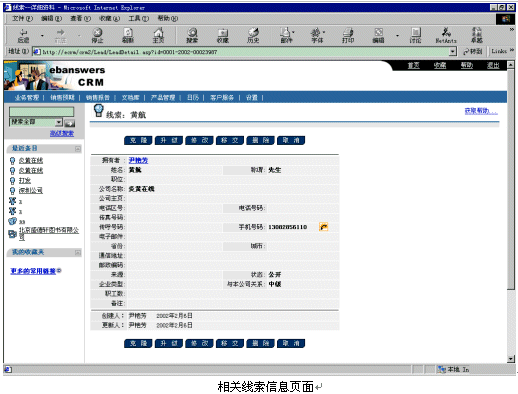Screen dimensions: 518x394
Task: Open the Tools menu
Action: 138,18
